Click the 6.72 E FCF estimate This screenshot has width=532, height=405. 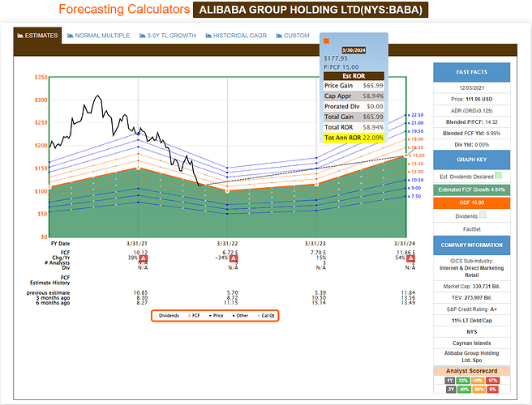tap(230, 253)
